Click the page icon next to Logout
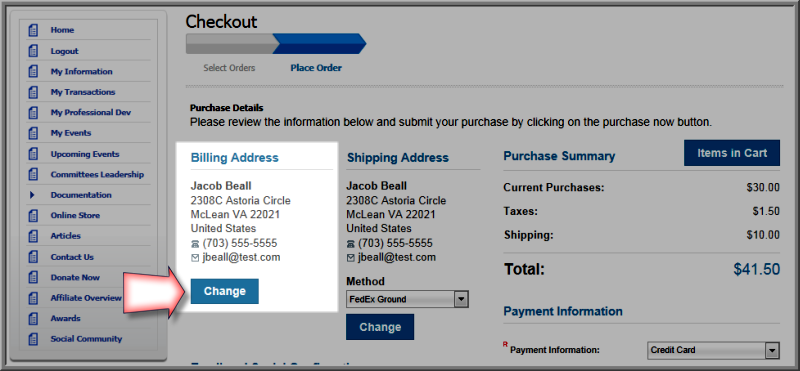This screenshot has height=371, width=800. [34, 51]
